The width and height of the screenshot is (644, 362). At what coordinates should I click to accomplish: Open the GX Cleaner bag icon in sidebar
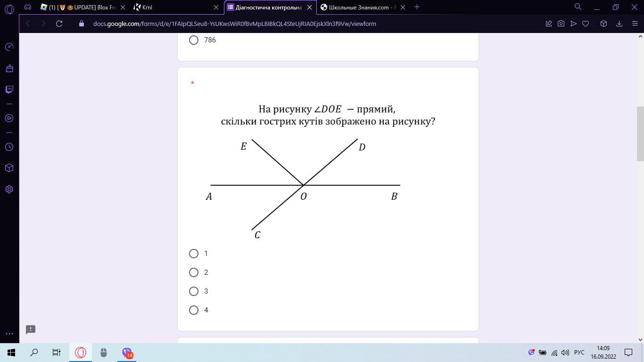point(9,69)
